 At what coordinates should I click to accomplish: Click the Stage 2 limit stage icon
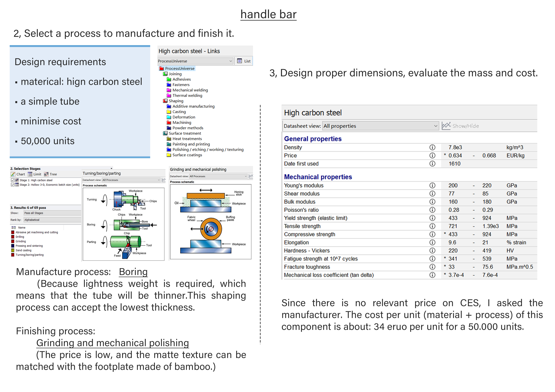17,185
